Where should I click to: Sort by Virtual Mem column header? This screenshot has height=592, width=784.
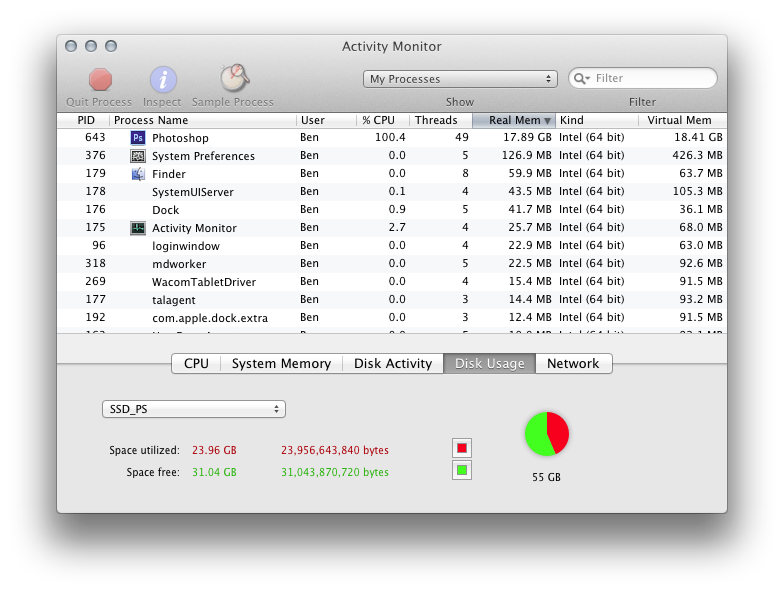point(682,120)
